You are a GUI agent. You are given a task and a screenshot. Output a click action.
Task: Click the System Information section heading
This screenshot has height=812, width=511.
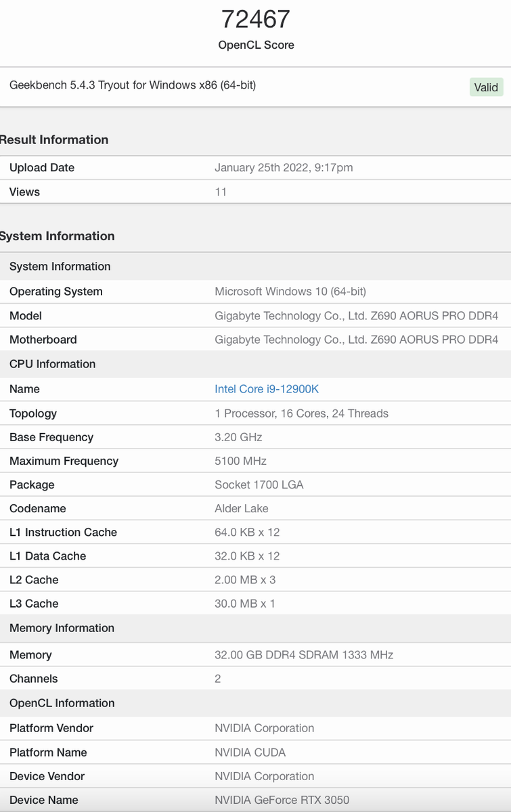pyautogui.click(x=58, y=236)
